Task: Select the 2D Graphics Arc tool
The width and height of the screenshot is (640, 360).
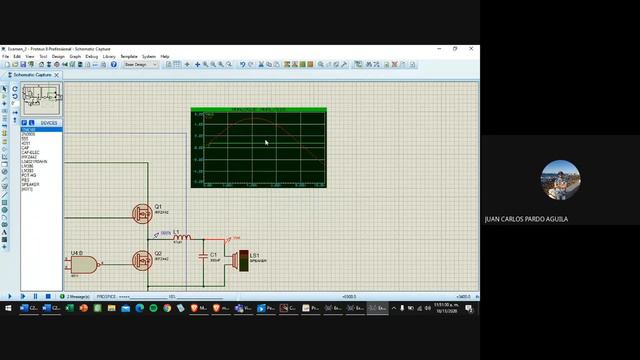Action: point(4,217)
